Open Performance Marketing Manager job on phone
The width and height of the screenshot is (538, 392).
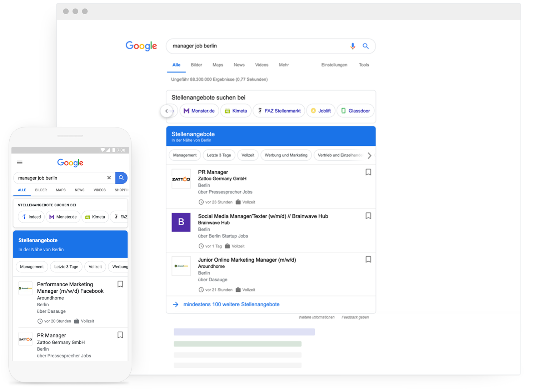pos(70,288)
